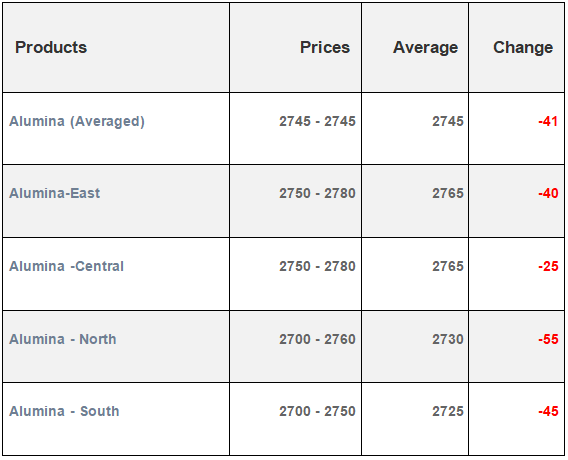Click the Products column header
Screen dimensions: 568x460
tap(51, 47)
